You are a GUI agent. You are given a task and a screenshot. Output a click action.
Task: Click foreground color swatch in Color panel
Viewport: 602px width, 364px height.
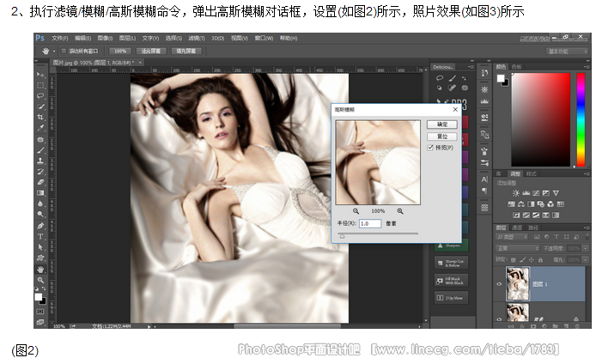(501, 79)
